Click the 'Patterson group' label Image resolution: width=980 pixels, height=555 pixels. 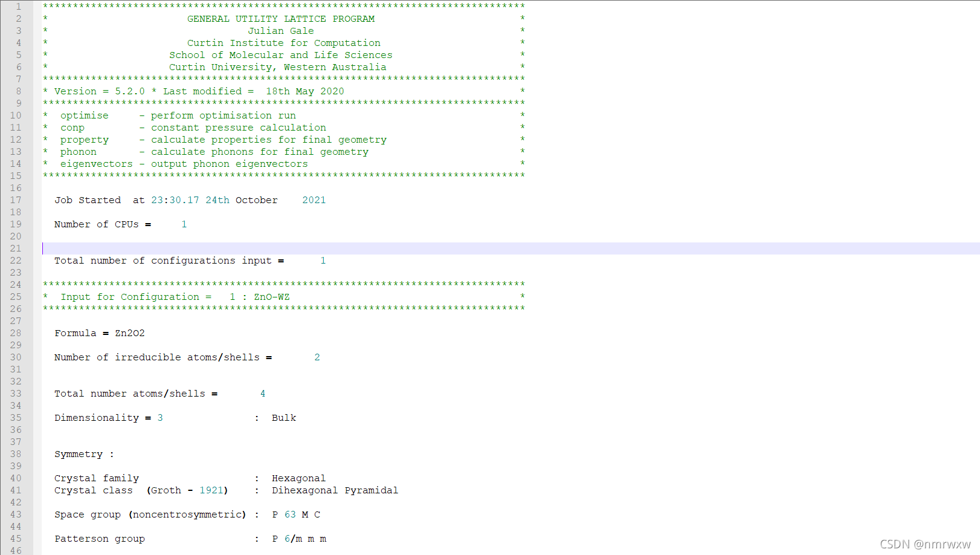100,539
